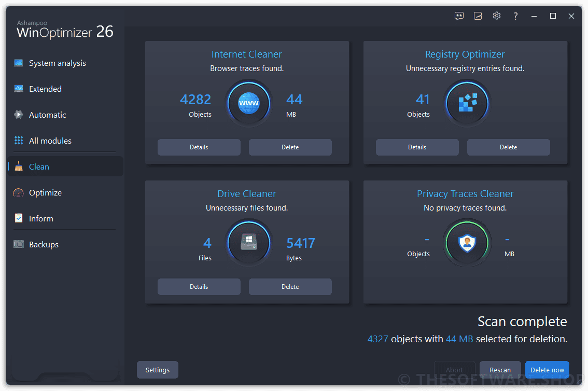Click 'Browser traces found.' text

pos(247,68)
